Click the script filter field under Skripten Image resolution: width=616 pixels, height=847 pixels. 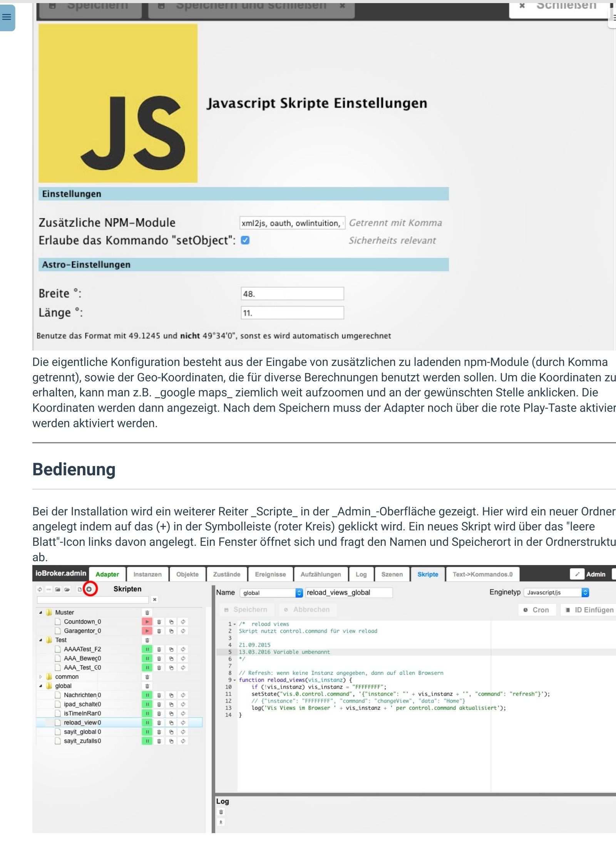tap(93, 600)
